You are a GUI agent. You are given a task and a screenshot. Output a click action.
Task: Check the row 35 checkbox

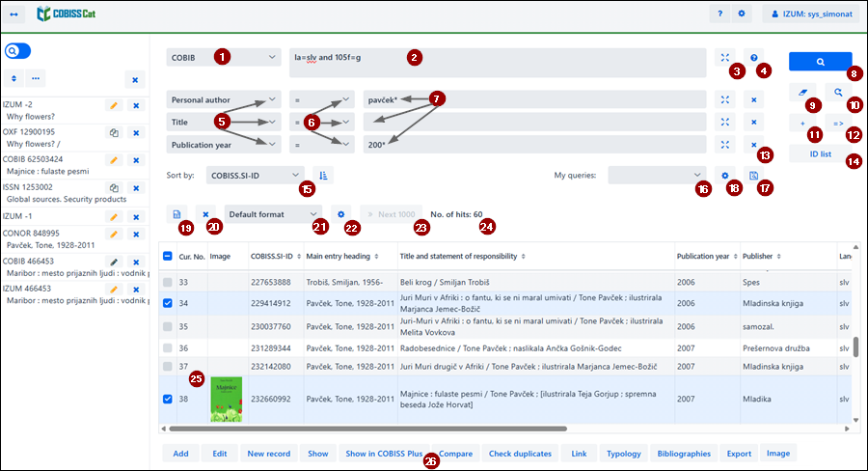click(x=167, y=326)
